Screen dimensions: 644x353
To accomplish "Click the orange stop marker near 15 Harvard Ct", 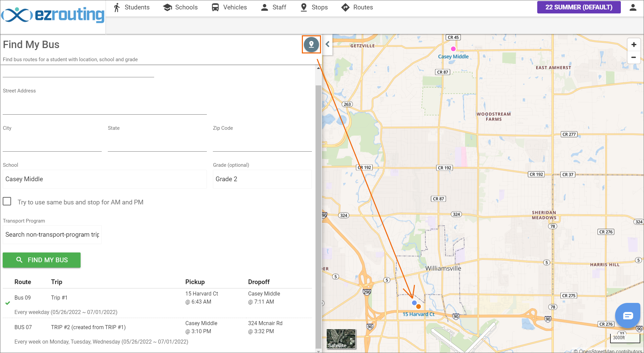I will point(418,307).
